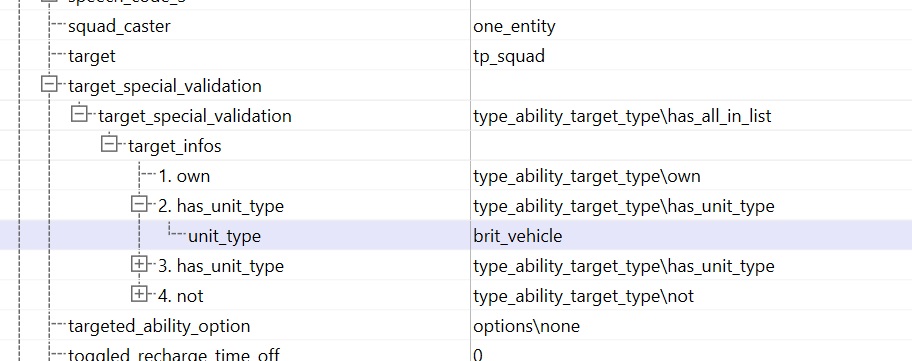
Task: Edit the tp_squad value field
Action: click(691, 56)
